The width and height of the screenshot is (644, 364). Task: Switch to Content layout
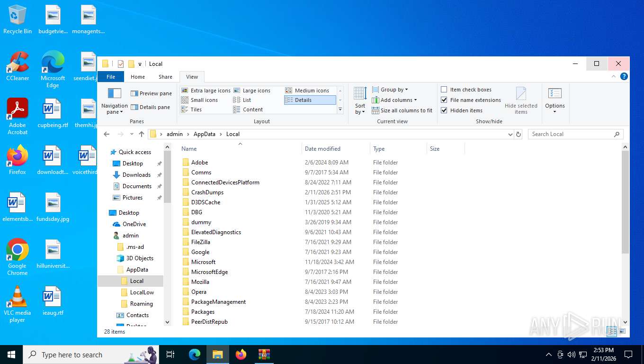tap(248, 109)
